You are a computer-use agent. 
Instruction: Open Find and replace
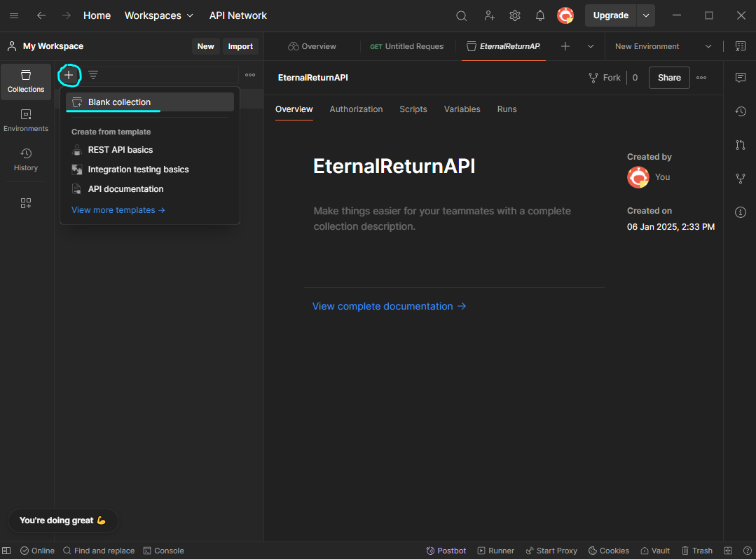[x=99, y=551]
